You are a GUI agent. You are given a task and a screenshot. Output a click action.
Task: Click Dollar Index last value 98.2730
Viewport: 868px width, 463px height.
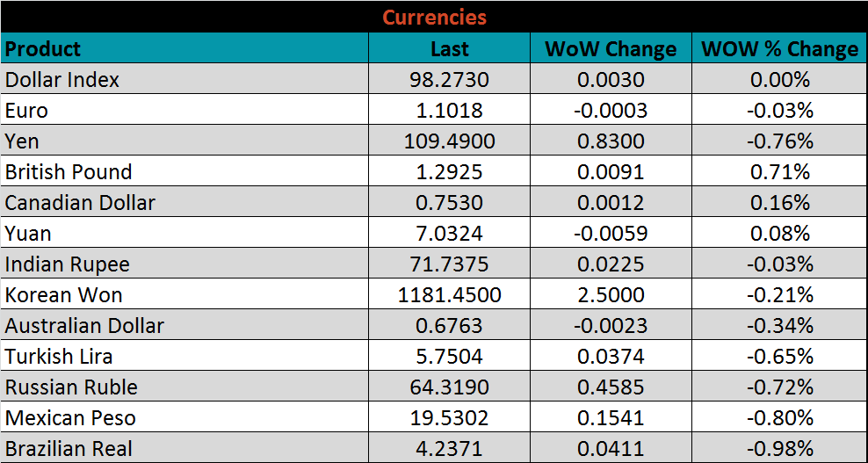click(x=449, y=80)
